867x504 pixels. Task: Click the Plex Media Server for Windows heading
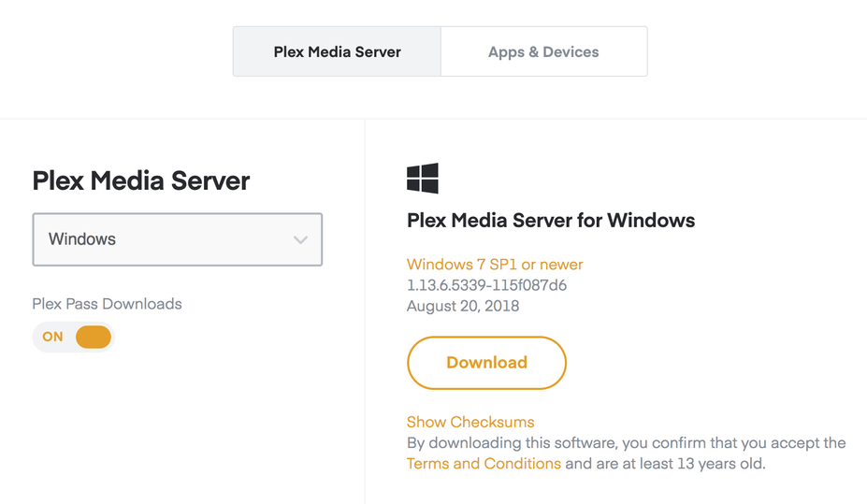551,222
